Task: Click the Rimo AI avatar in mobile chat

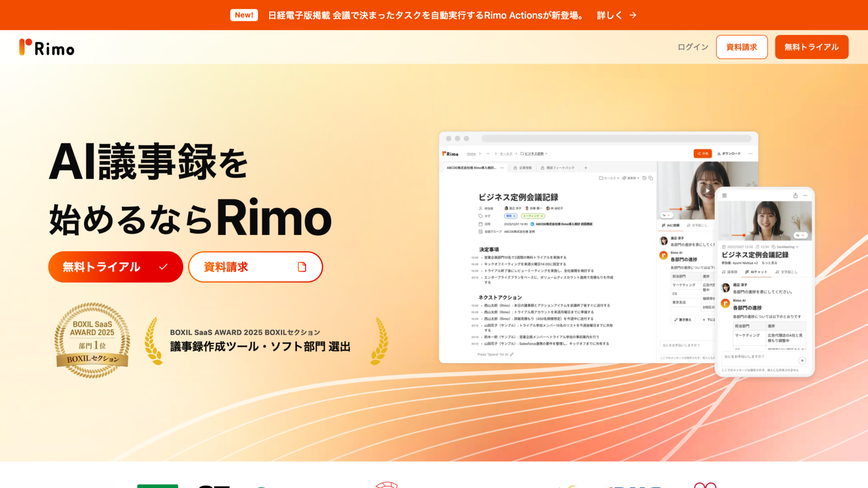Action: [x=725, y=303]
